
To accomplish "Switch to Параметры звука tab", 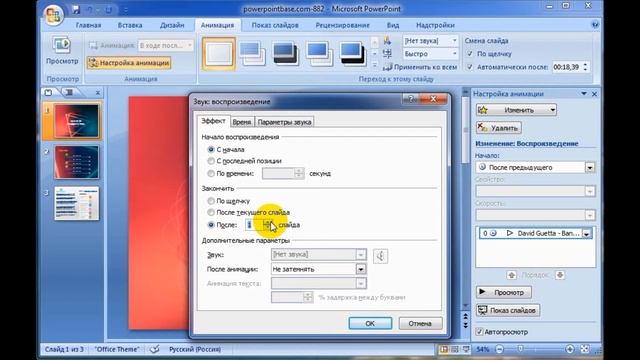I will click(x=284, y=122).
